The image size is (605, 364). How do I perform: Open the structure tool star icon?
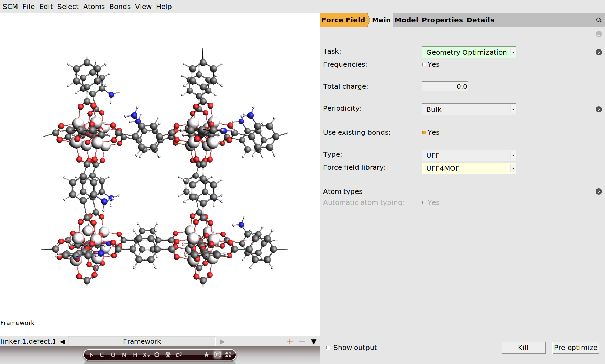click(x=206, y=355)
